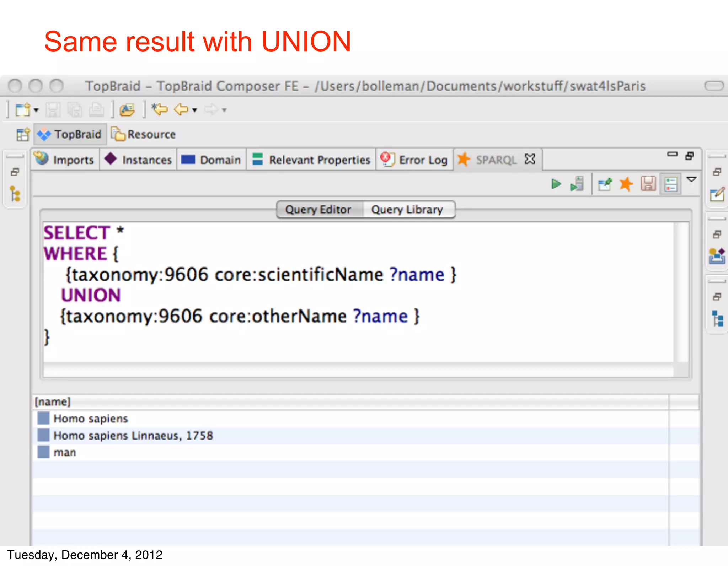Close the SPARQL tab
The image size is (728, 566).
tap(530, 159)
